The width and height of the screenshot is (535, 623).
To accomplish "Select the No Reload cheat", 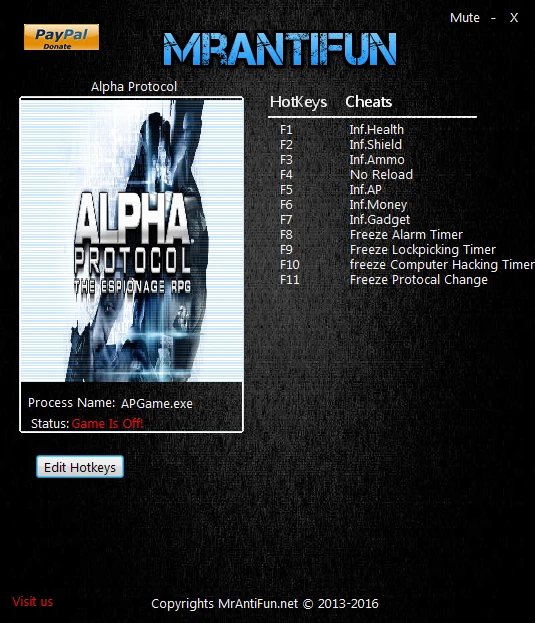I will [381, 175].
